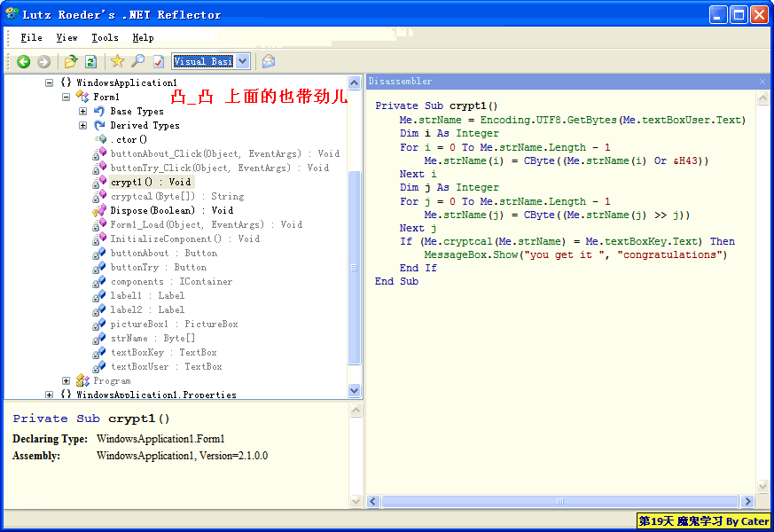Select components : IContainer field
774x532 pixels.
(x=171, y=282)
